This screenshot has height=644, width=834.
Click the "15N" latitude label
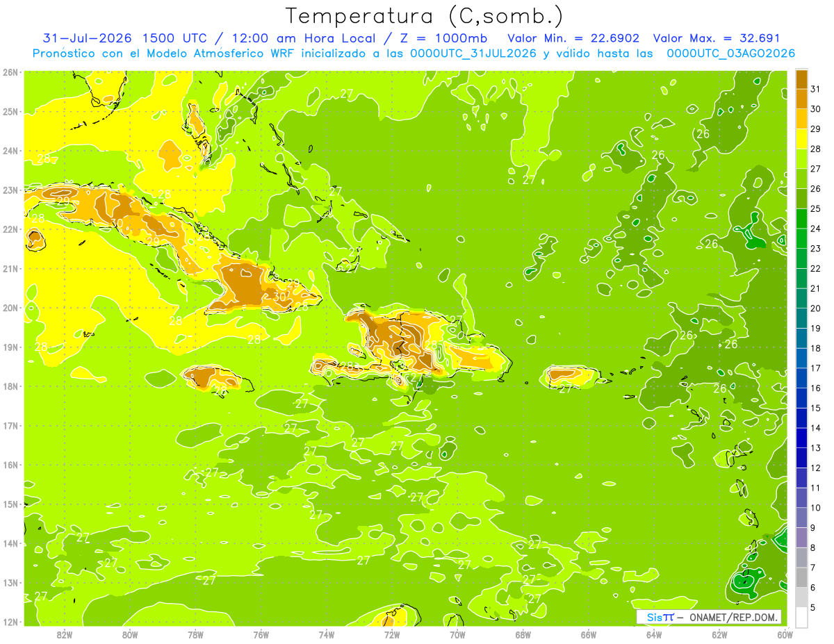coord(10,504)
